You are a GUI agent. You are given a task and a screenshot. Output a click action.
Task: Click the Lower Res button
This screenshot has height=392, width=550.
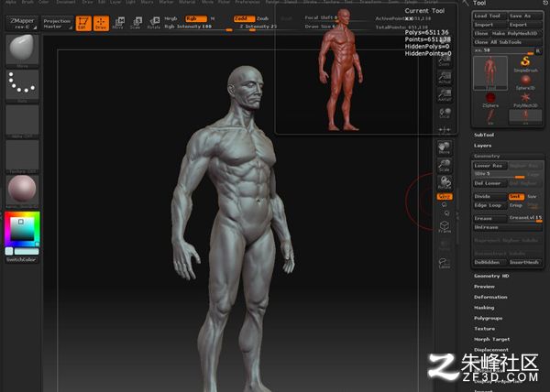490,166
